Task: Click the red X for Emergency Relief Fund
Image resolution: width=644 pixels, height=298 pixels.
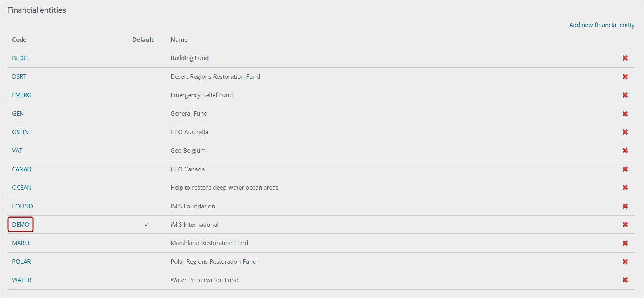Action: pyautogui.click(x=625, y=95)
